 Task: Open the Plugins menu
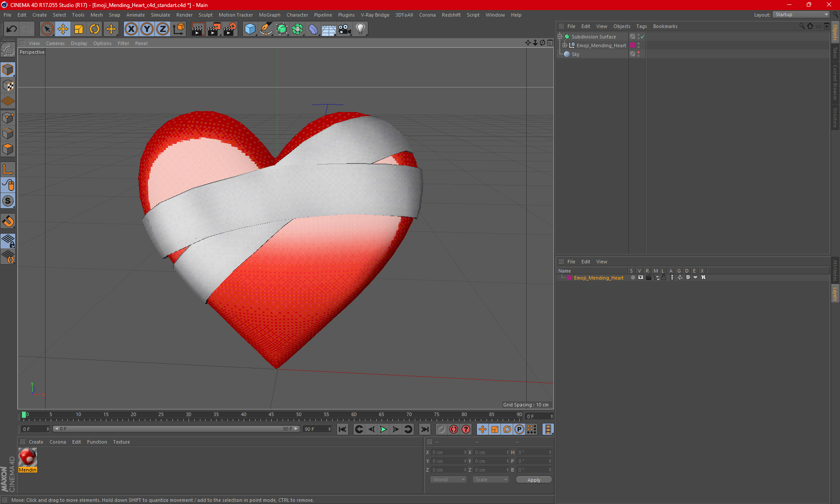tap(346, 15)
